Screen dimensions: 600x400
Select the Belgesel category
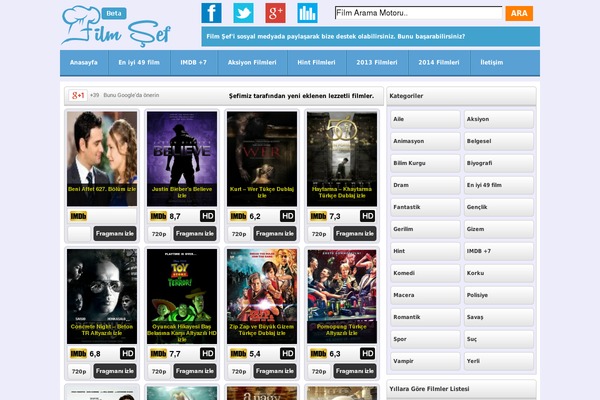tap(499, 141)
